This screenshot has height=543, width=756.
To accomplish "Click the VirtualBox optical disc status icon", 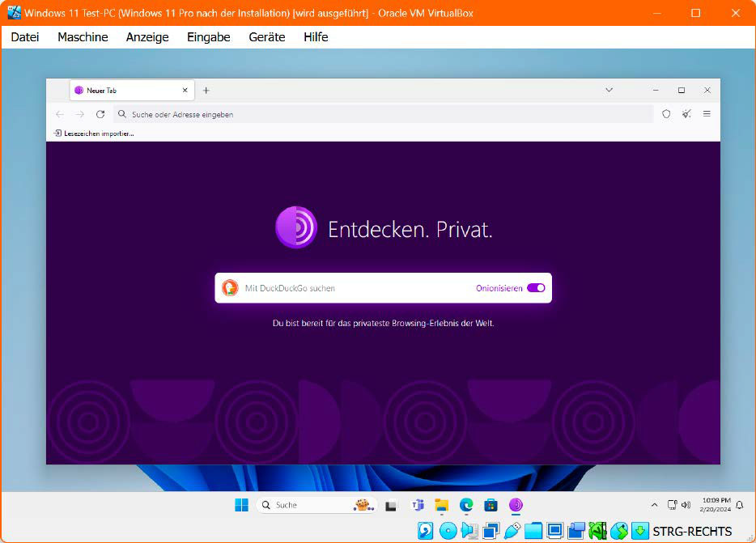I will point(448,531).
